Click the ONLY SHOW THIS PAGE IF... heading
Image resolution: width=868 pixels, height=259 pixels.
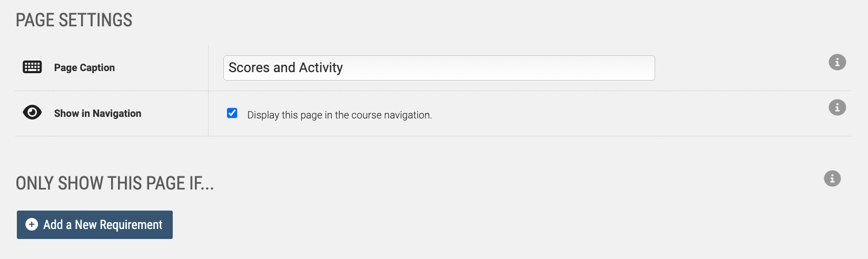tap(115, 183)
